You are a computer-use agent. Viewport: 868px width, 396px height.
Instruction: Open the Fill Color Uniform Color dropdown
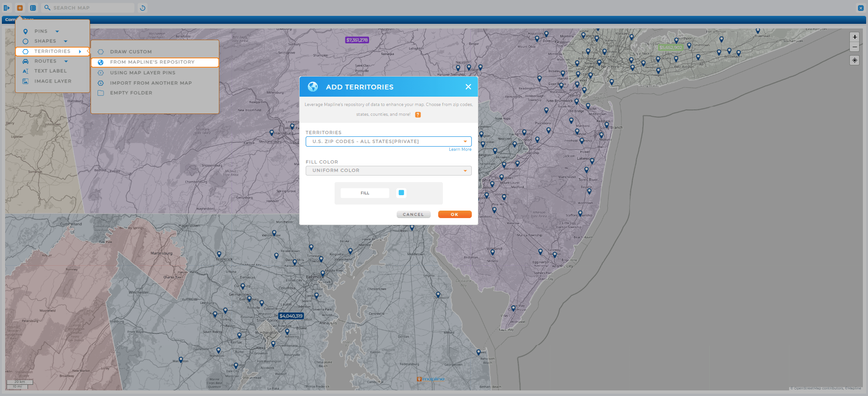(x=389, y=170)
